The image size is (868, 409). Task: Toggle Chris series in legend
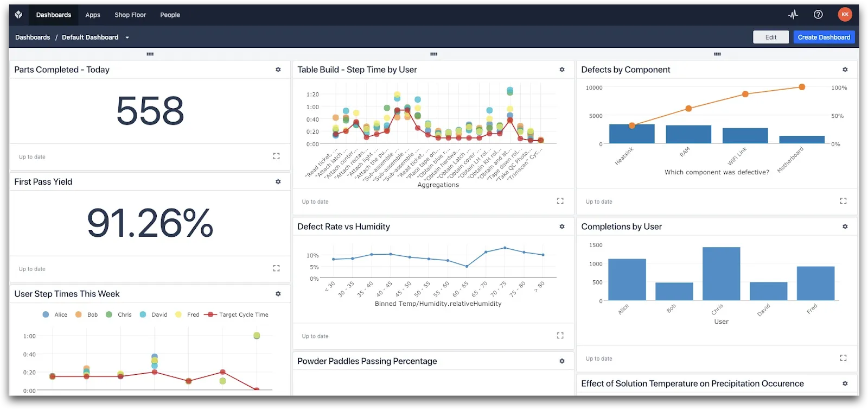[x=119, y=314]
